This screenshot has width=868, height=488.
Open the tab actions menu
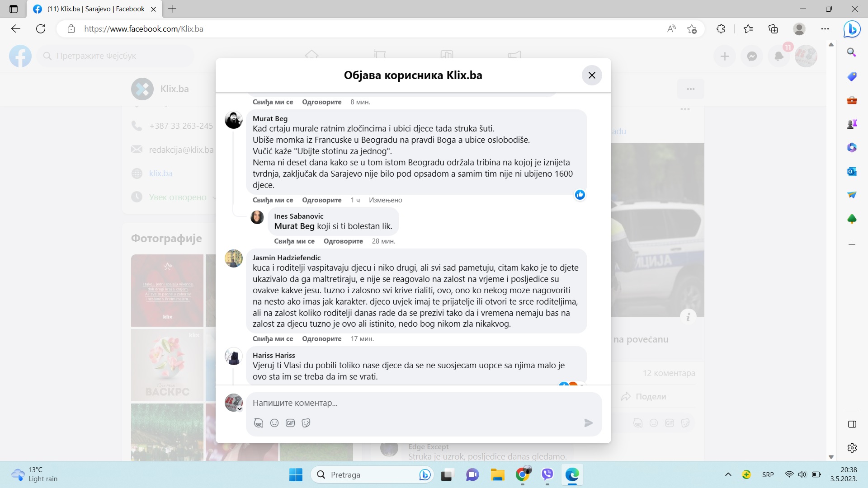tap(14, 9)
